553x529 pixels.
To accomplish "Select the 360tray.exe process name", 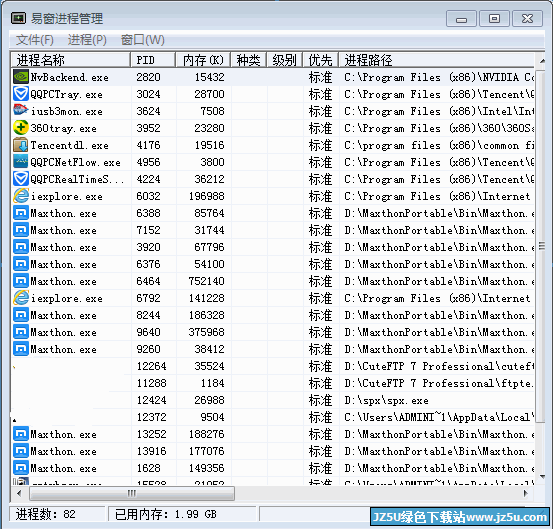I will click(x=63, y=128).
